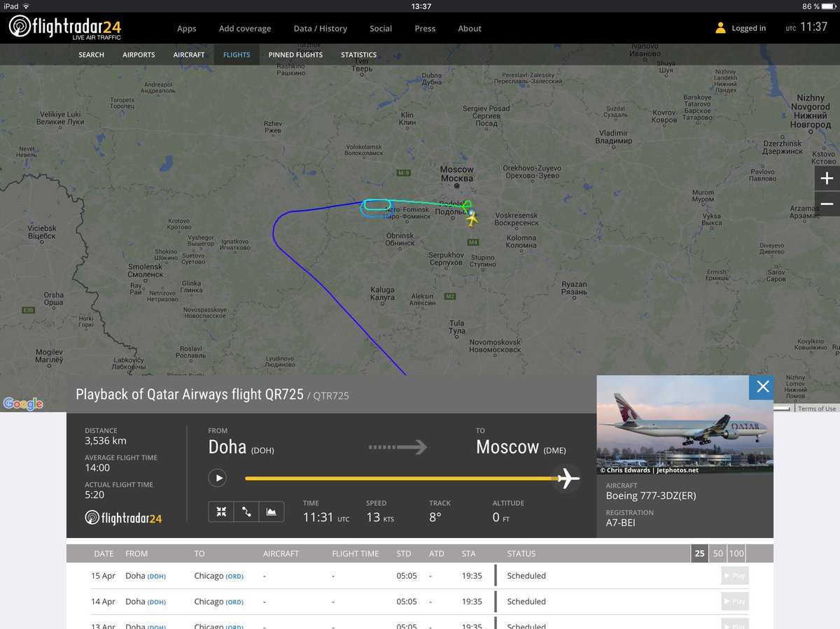Play the flight playback
840x629 pixels.
[x=218, y=477]
